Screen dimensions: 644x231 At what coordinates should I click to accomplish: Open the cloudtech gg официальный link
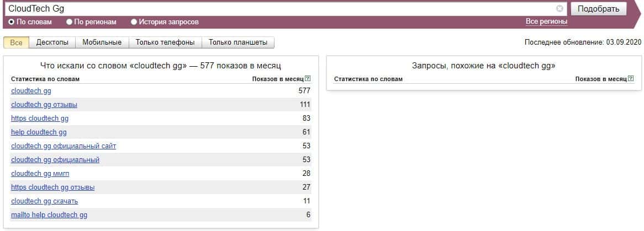[55, 160]
